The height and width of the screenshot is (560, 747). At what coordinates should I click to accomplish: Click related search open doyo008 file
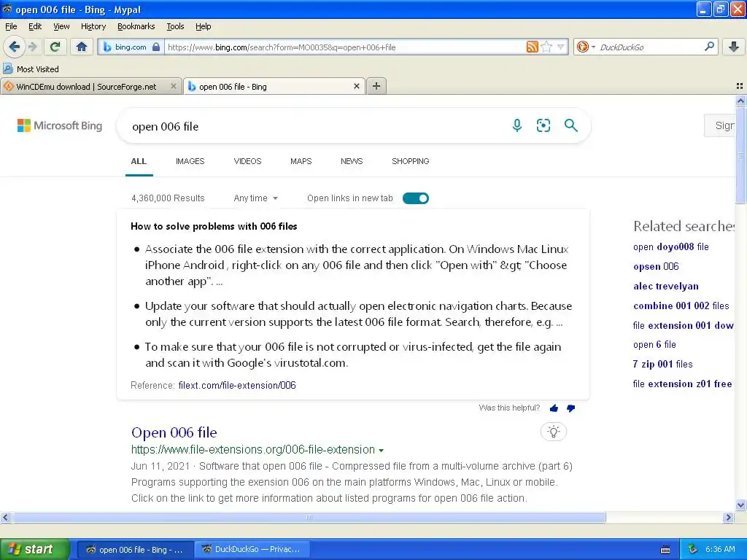(x=671, y=246)
